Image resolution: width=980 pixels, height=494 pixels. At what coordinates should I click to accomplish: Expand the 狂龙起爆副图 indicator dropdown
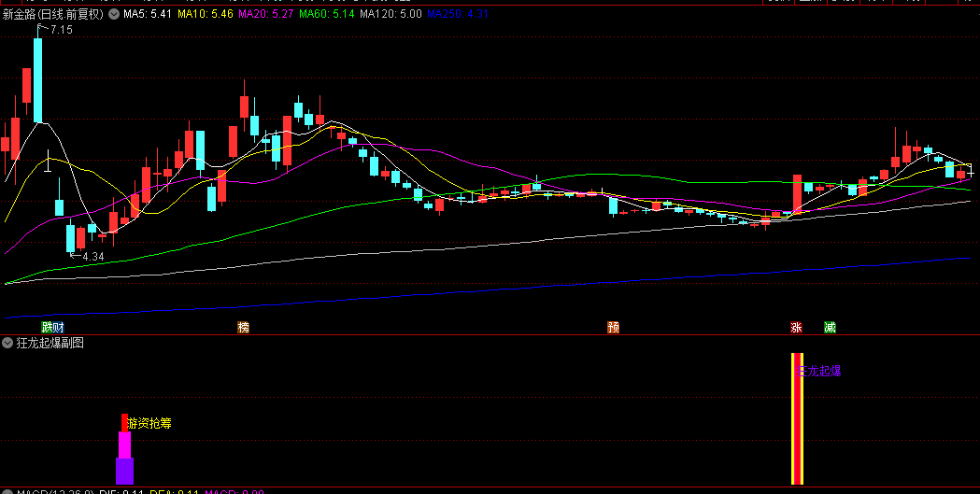7,342
